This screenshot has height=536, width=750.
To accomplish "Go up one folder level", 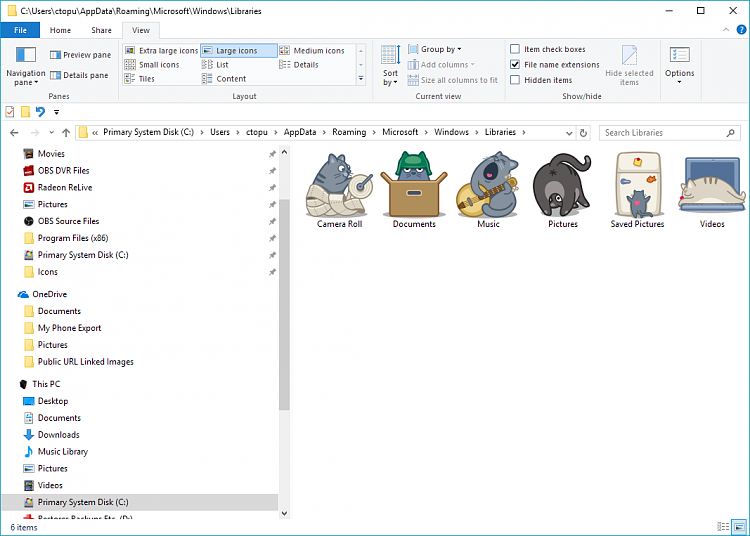I will (x=66, y=133).
